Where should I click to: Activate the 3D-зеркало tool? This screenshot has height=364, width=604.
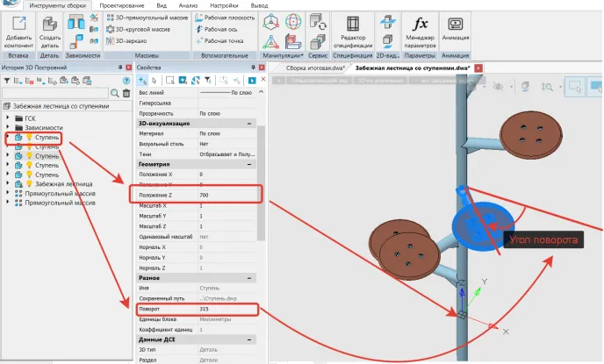coord(126,41)
